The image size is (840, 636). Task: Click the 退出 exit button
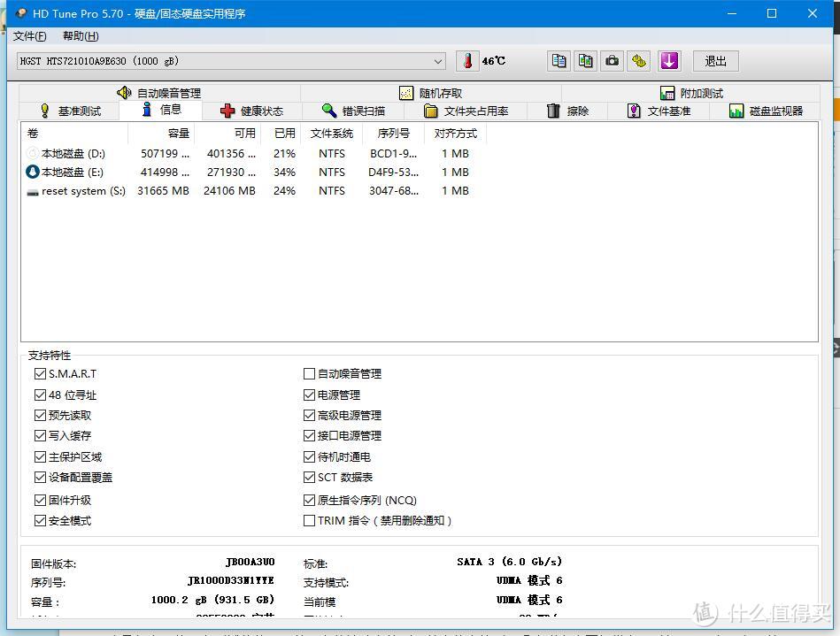click(x=716, y=61)
